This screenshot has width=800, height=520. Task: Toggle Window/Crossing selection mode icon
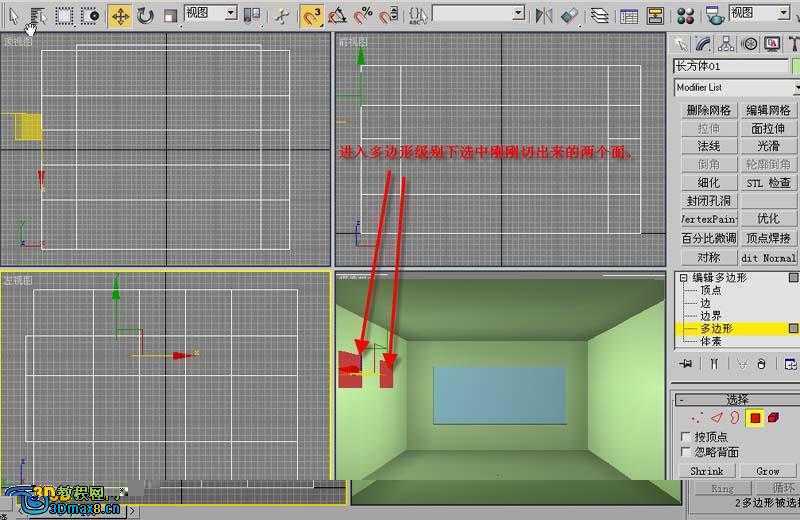pos(91,16)
